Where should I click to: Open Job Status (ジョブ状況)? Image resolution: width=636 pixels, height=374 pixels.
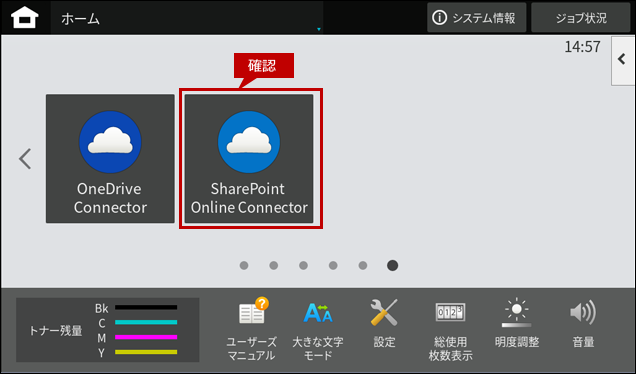tap(581, 18)
